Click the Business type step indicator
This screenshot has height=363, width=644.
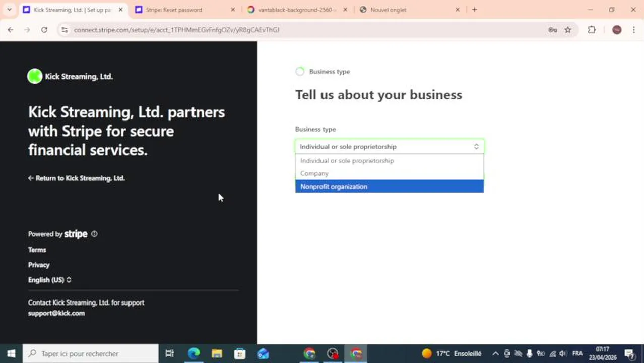coord(323,72)
